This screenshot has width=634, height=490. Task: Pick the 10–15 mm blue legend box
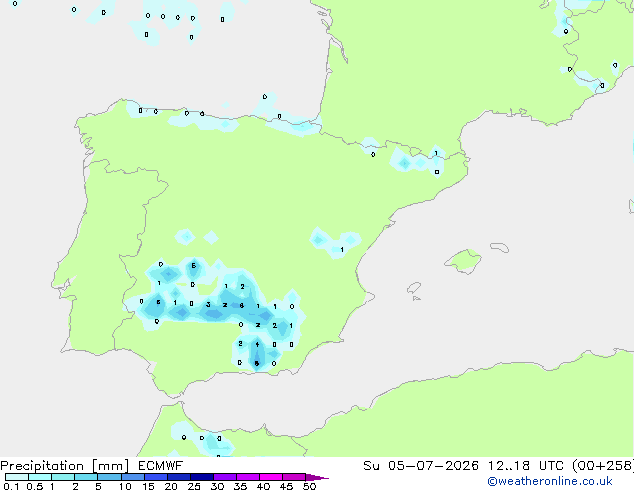132,477
